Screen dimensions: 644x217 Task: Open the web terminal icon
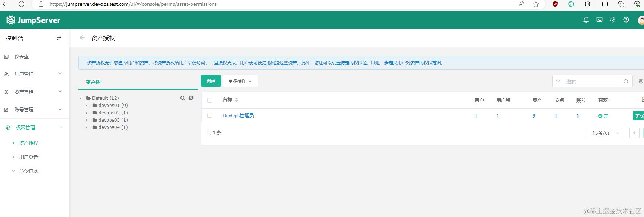click(x=599, y=20)
